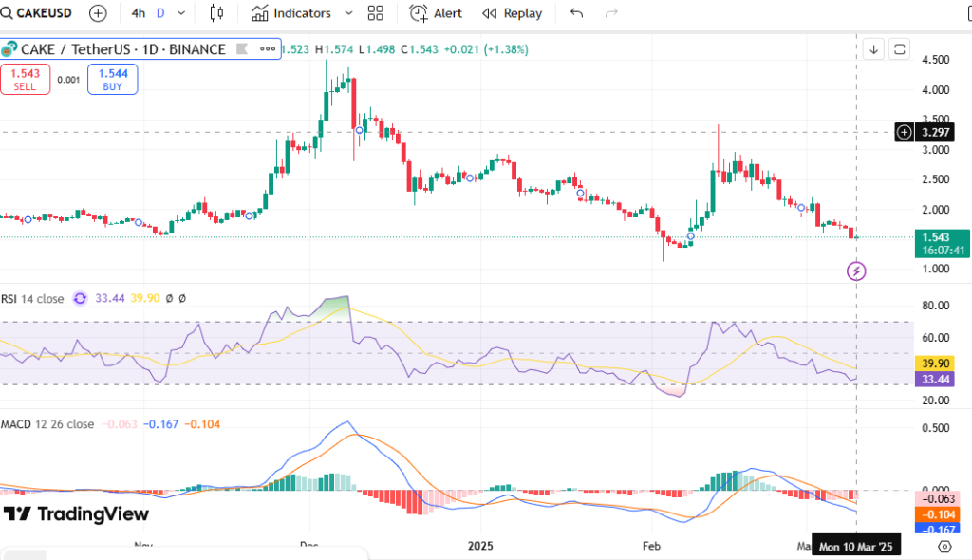Click the MACD -0.104 axis label

937,514
